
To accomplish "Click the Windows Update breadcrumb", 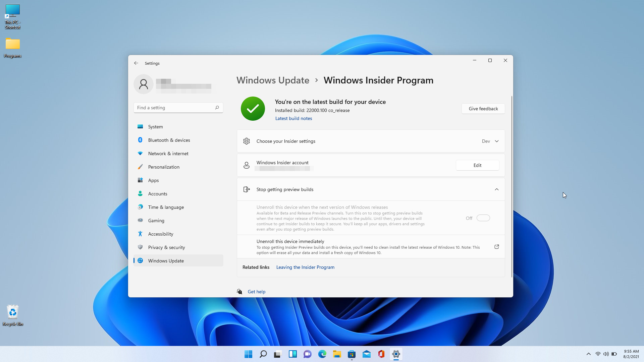I will pyautogui.click(x=273, y=80).
